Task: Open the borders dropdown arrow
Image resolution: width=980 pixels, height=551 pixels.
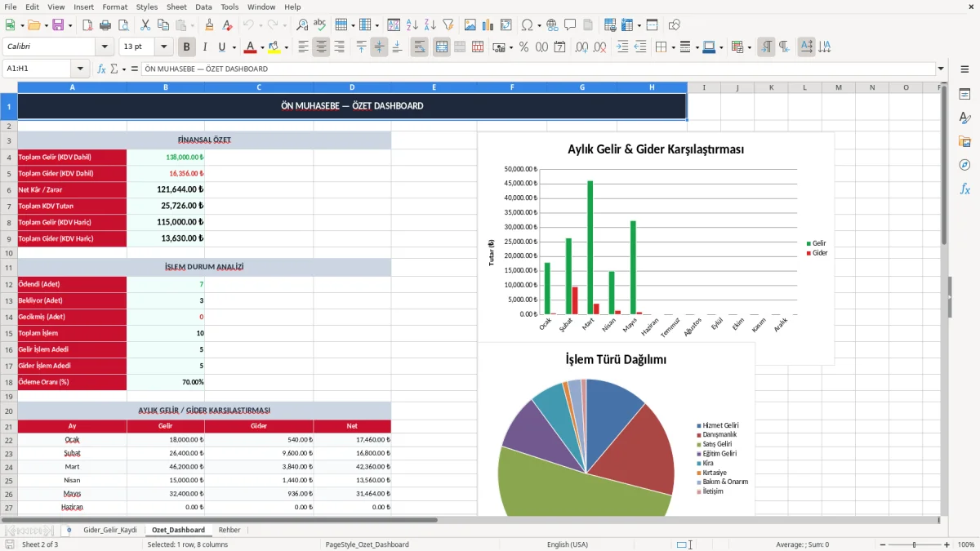Action: click(673, 47)
